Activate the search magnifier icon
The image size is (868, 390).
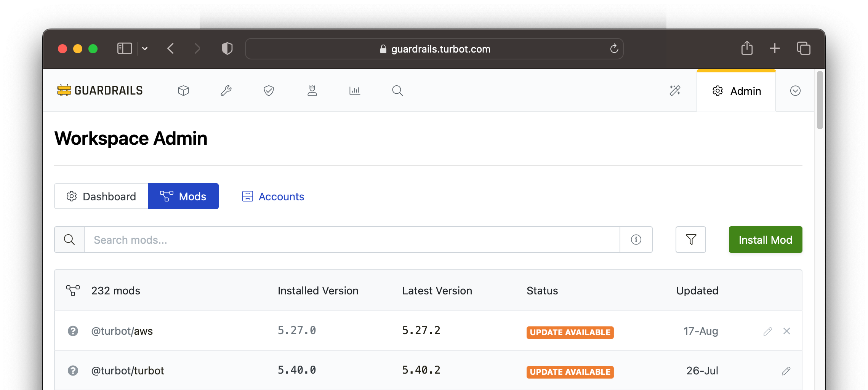[397, 91]
